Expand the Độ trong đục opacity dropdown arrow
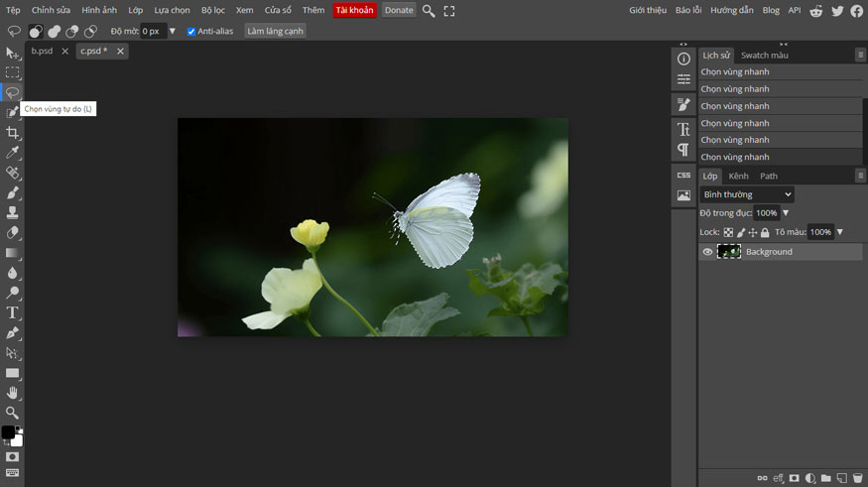Viewport: 868px width, 487px height. [786, 213]
